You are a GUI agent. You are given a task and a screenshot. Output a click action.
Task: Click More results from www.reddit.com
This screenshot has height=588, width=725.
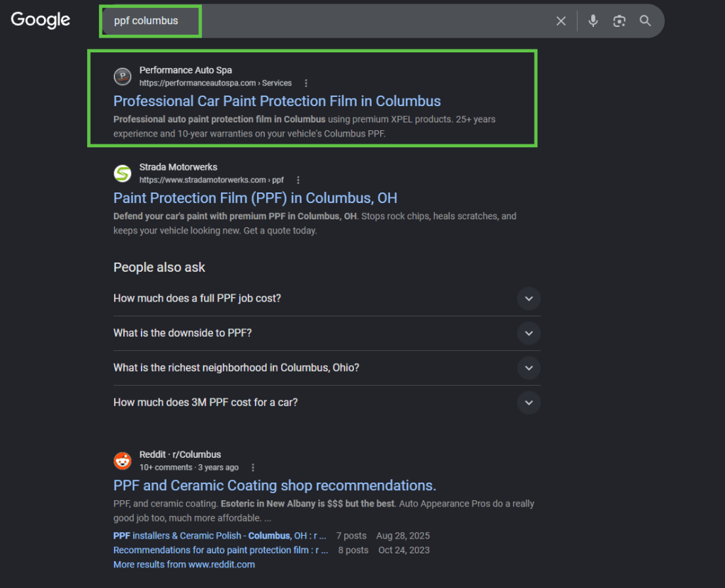pyautogui.click(x=184, y=565)
